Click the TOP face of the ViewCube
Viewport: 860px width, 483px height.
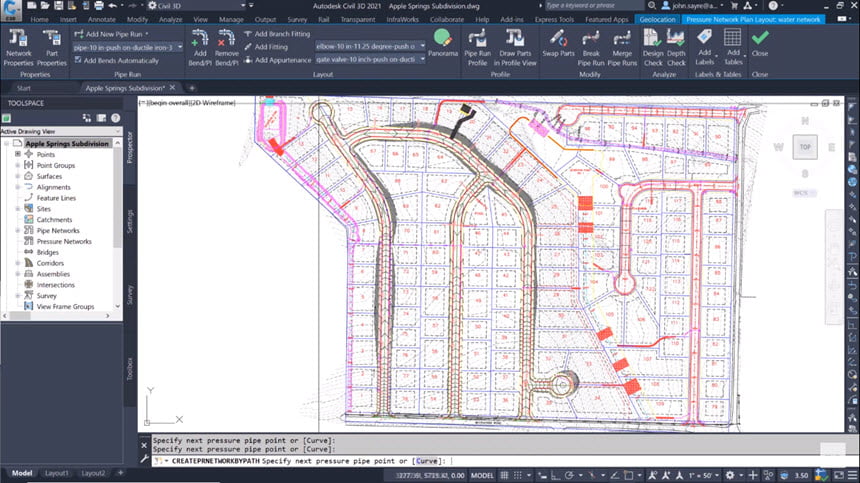(x=805, y=147)
